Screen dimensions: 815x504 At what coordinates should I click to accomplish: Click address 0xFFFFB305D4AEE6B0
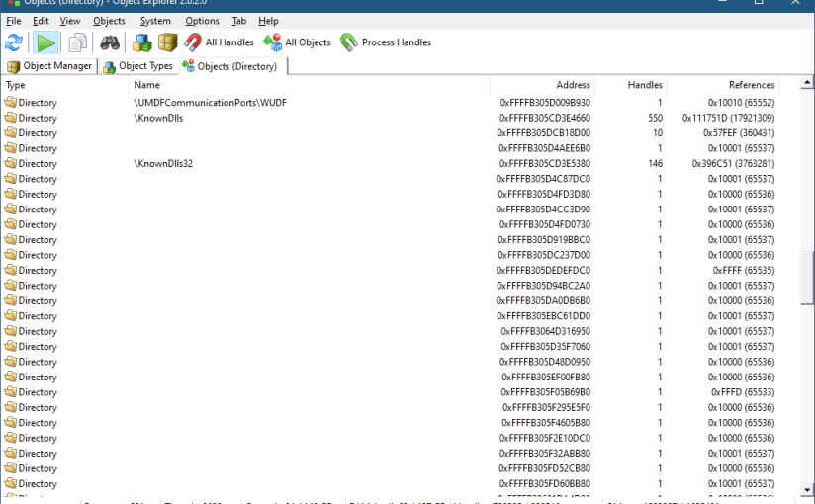[544, 148]
